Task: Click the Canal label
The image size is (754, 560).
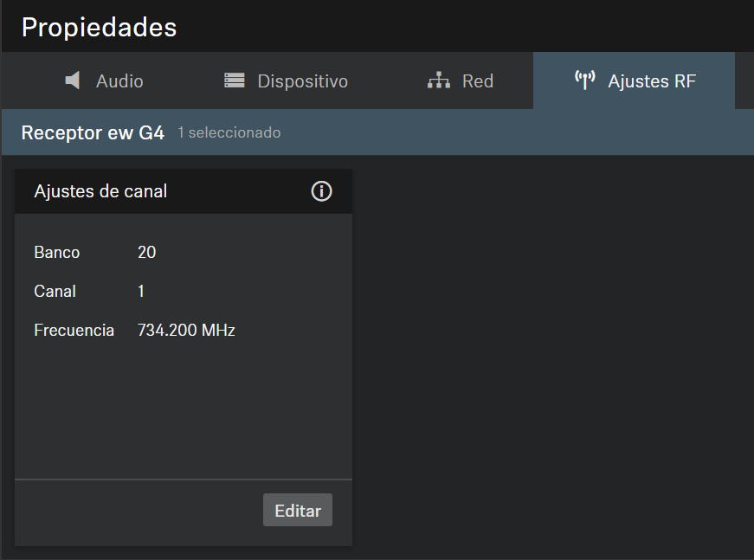Action: [55, 292]
